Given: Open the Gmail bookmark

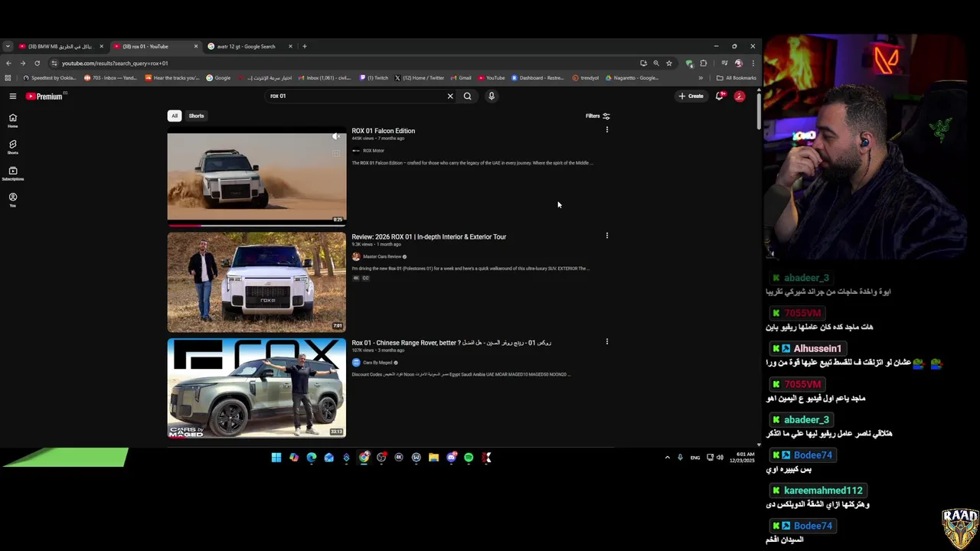Looking at the screenshot, I should click(x=461, y=78).
